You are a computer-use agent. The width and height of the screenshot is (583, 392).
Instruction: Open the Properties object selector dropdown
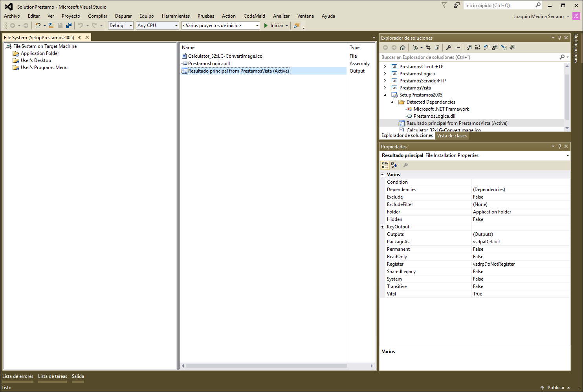coord(568,156)
